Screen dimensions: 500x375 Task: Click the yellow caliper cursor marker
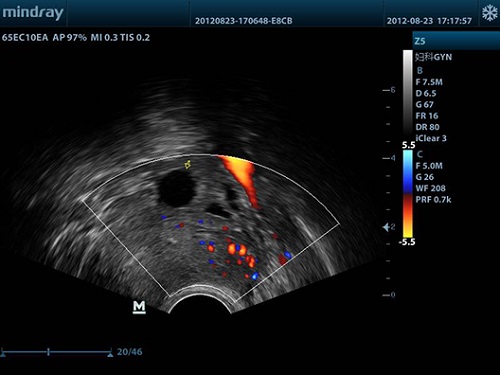tap(188, 164)
